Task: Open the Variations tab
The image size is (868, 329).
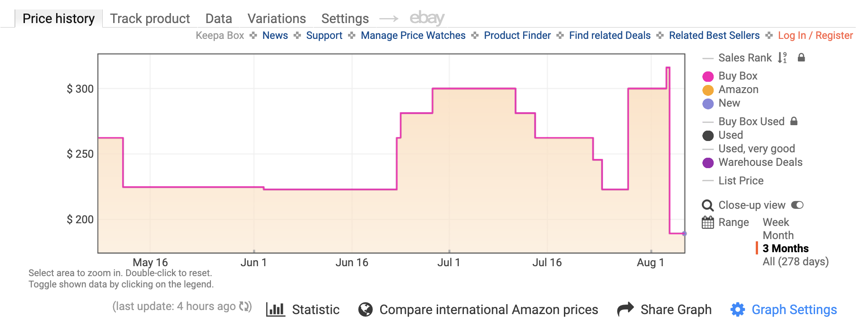Action: 277,19
